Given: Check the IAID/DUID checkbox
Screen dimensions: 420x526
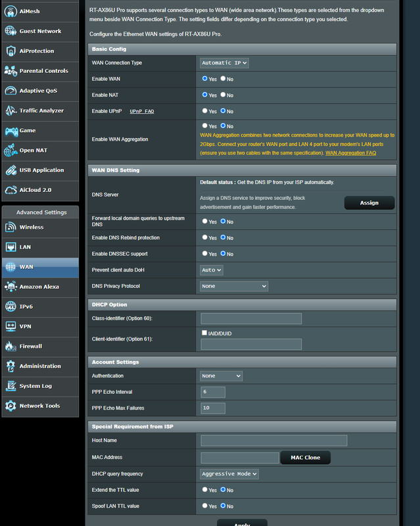Looking at the screenshot, I should 204,333.
